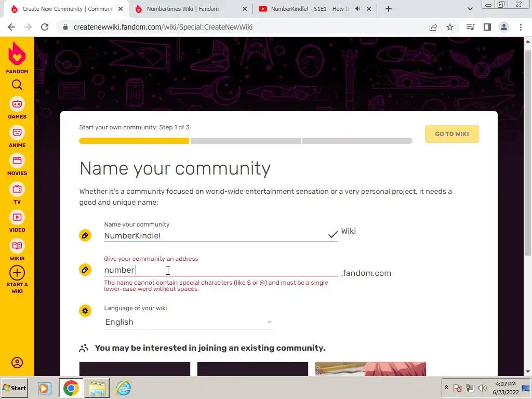This screenshot has width=532, height=399.
Task: Click the pencil icon beside community name
Action: pyautogui.click(x=85, y=235)
